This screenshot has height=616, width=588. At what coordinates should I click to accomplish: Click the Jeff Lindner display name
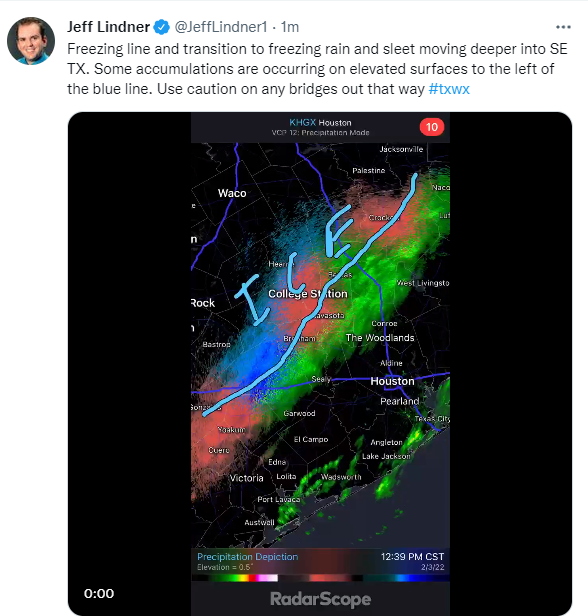108,27
